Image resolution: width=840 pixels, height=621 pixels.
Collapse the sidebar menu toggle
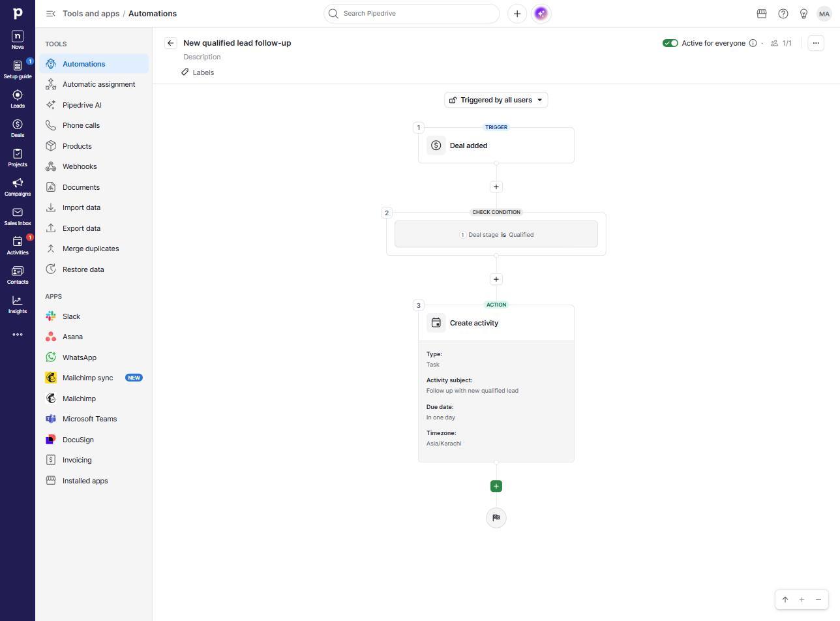[51, 14]
